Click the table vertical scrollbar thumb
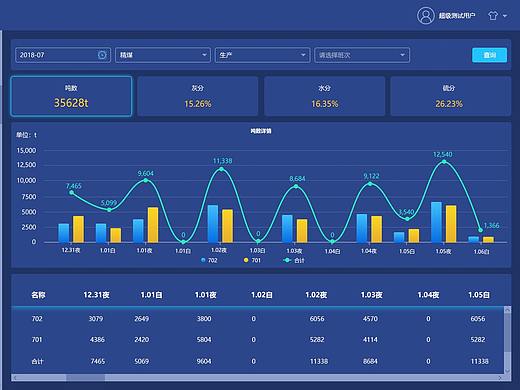The image size is (520, 390). (x=507, y=333)
